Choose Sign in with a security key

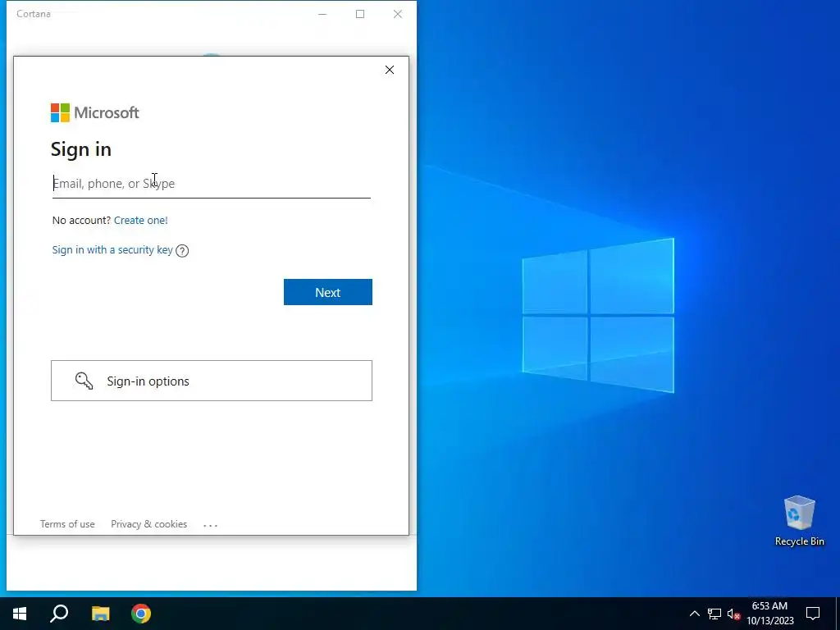coord(112,249)
